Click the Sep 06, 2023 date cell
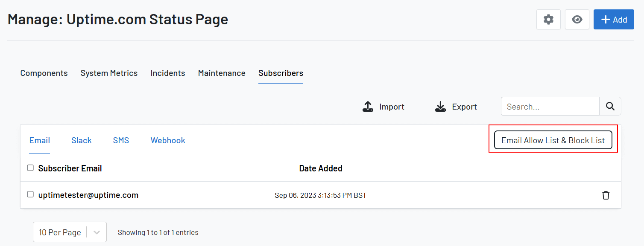Image resolution: width=644 pixels, height=246 pixels. pos(321,195)
